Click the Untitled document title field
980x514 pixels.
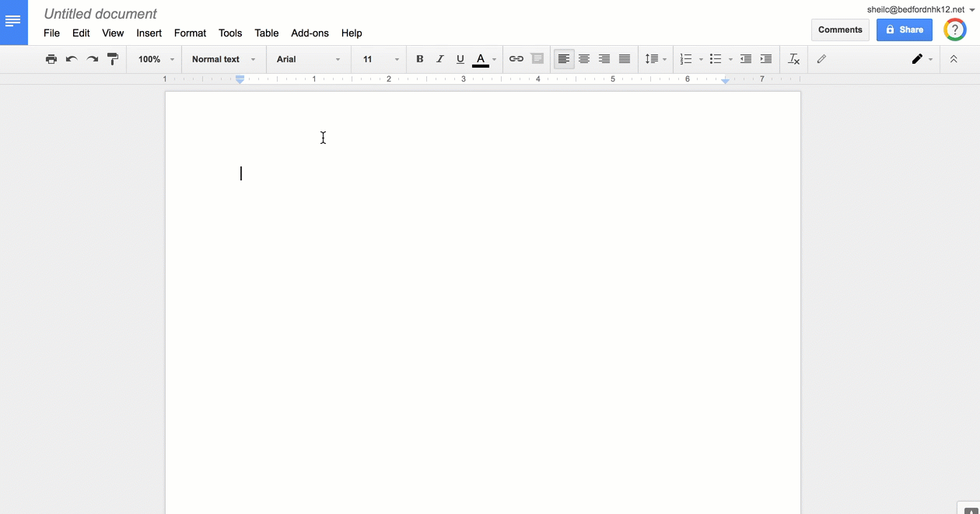100,14
